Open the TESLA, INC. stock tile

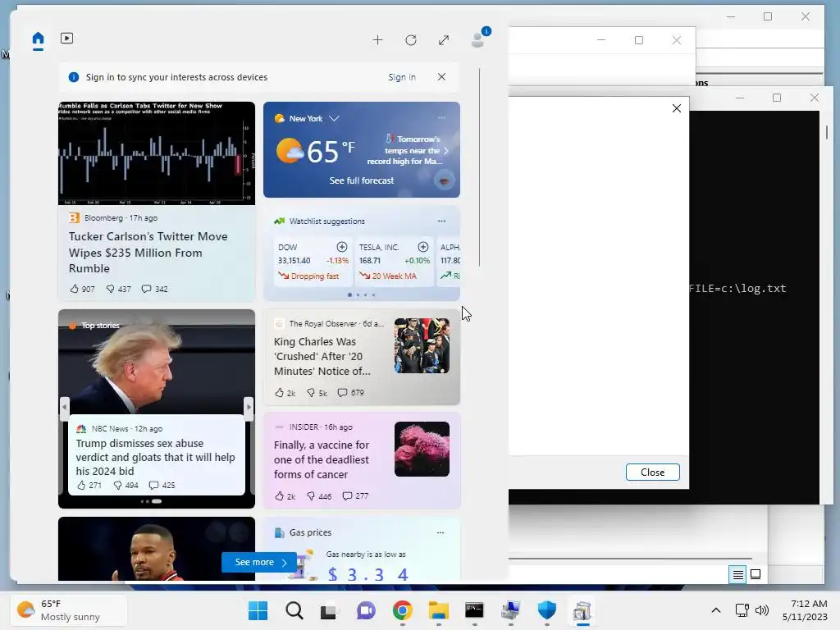[395, 262]
